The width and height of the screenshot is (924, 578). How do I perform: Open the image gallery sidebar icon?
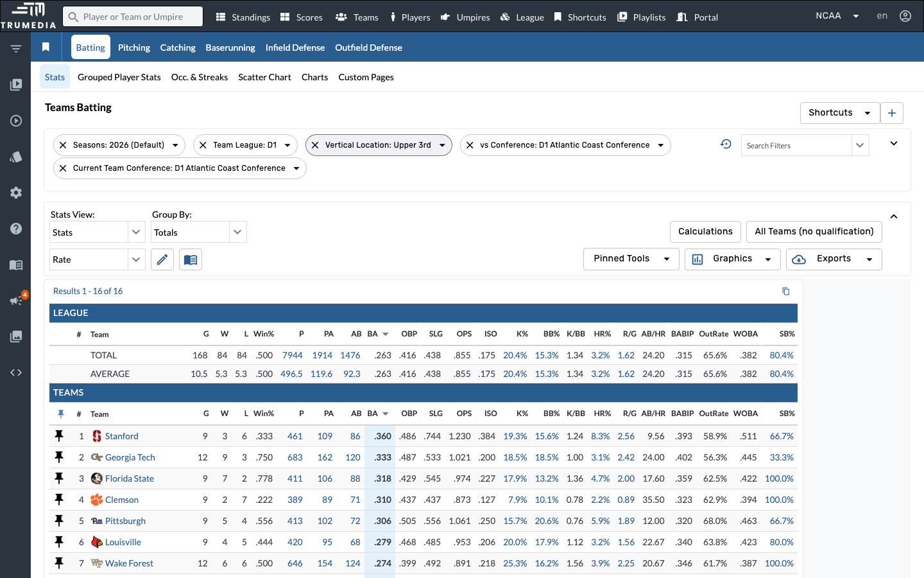[x=16, y=337]
